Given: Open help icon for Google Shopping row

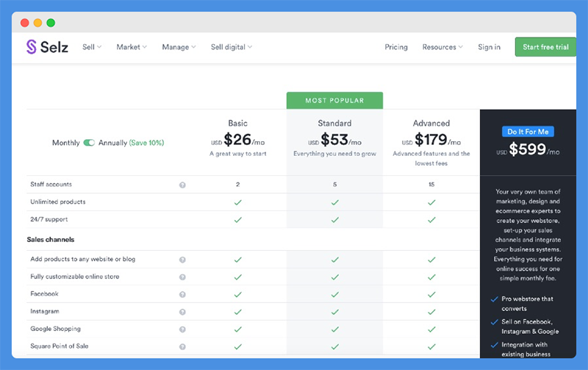Looking at the screenshot, I should 182,330.
